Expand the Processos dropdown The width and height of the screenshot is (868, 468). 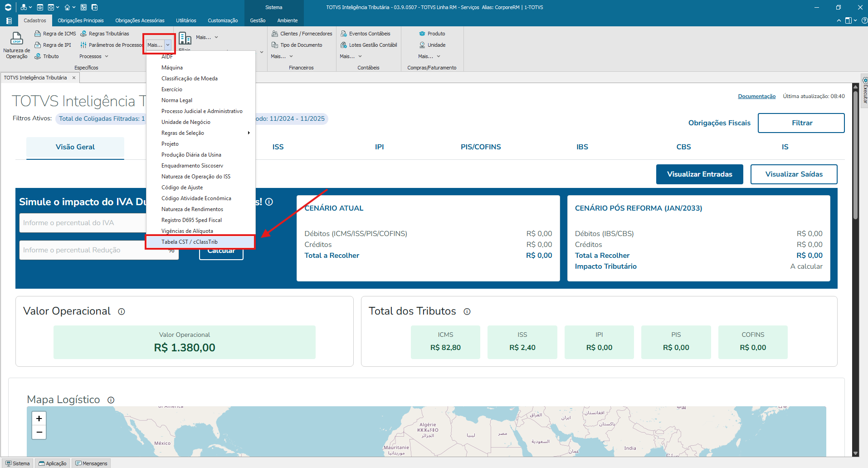[x=94, y=56]
